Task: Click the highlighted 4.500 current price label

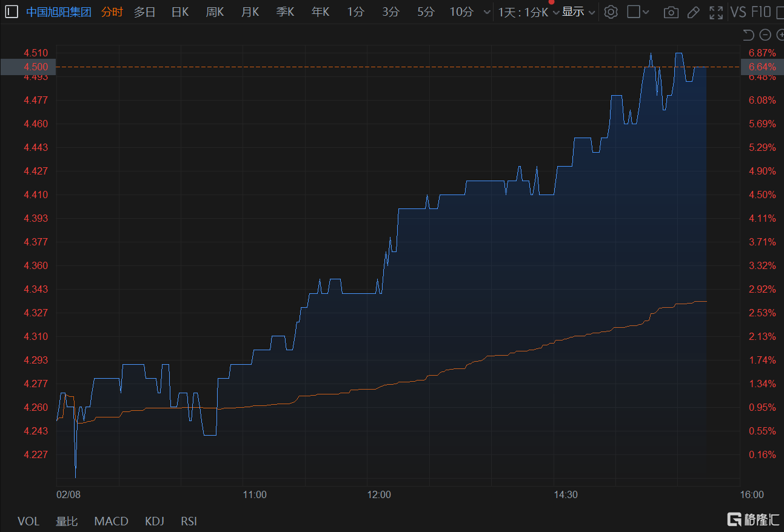Action: tap(36, 67)
